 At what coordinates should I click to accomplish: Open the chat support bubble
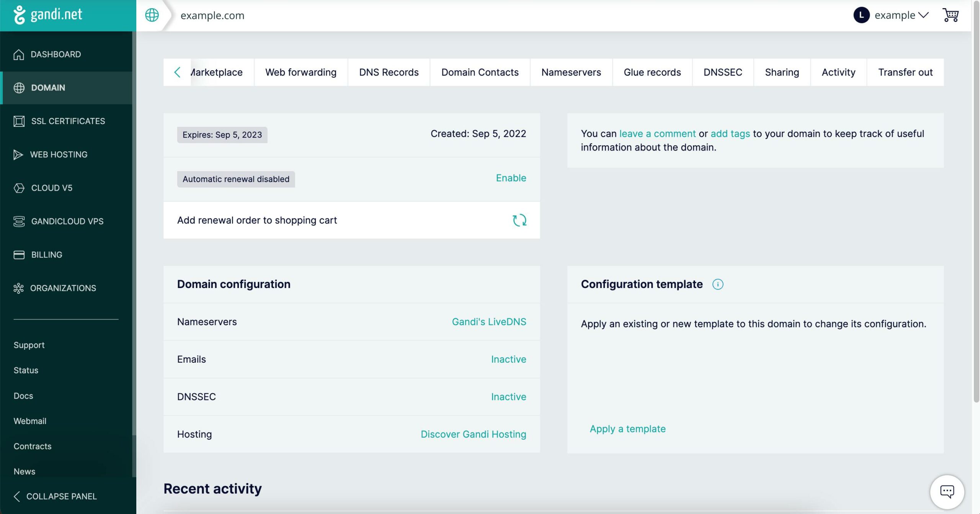point(947,492)
